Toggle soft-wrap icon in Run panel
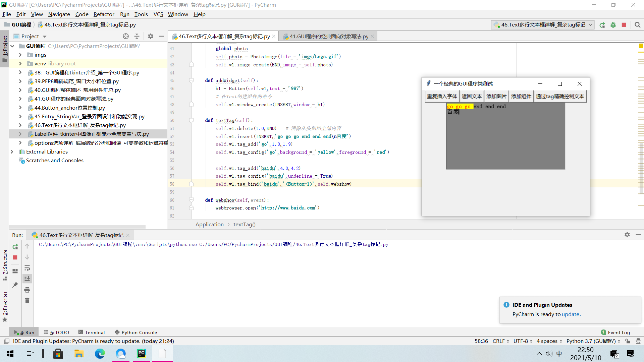Image resolution: width=644 pixels, height=362 pixels. point(27,268)
